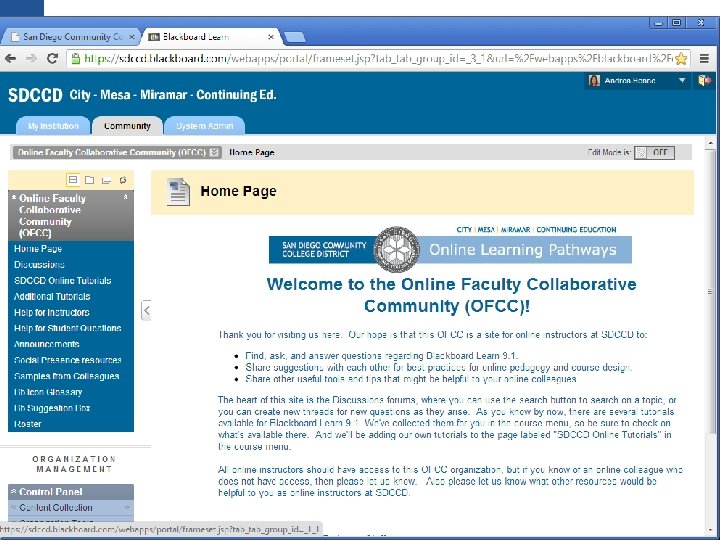Select list view icon in course menu

pos(73,180)
